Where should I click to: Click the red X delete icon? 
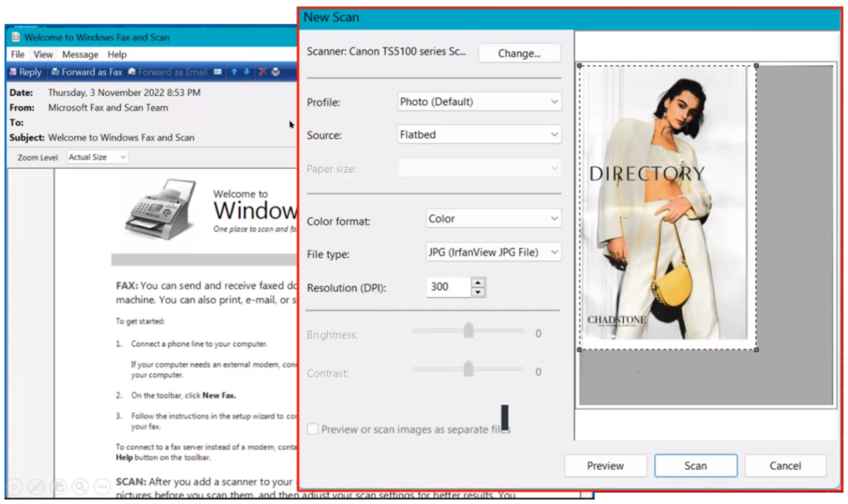tap(263, 71)
